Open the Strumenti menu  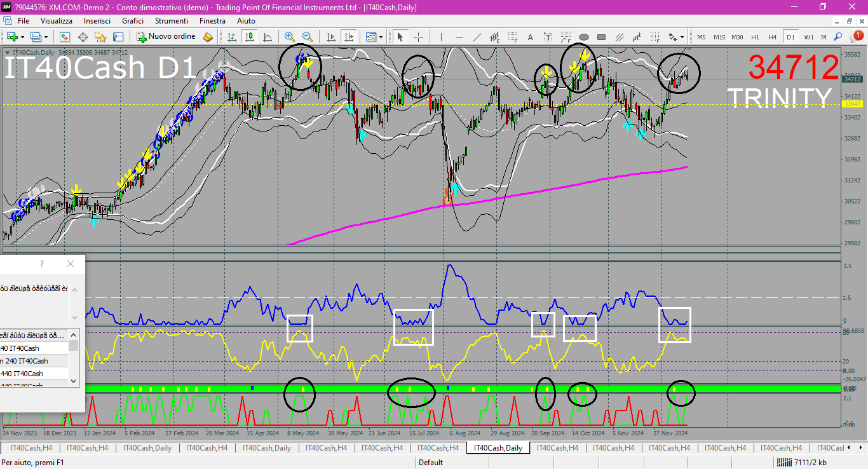tap(171, 20)
